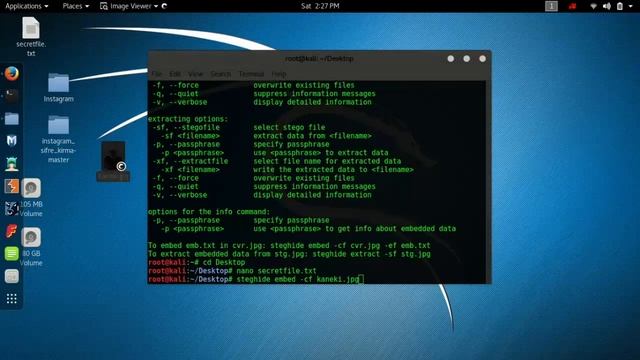
Task: Click the battery status icon
Action: (620, 6)
